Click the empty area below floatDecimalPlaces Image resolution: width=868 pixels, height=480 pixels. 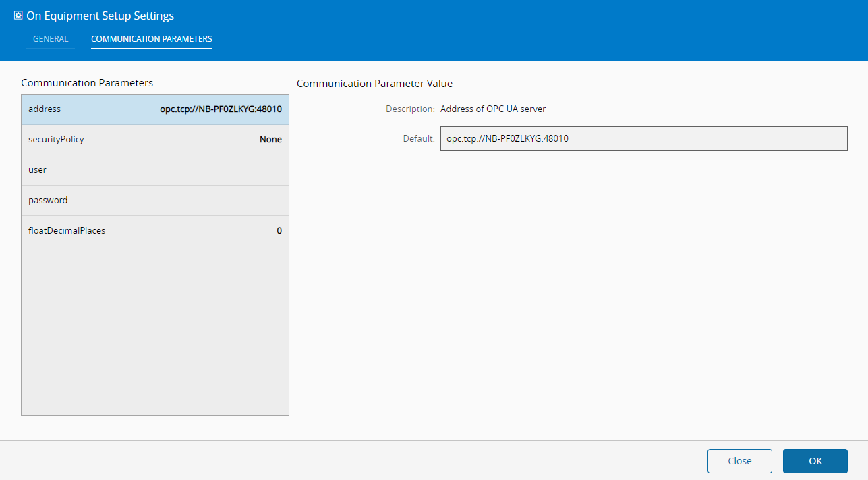tap(155, 331)
